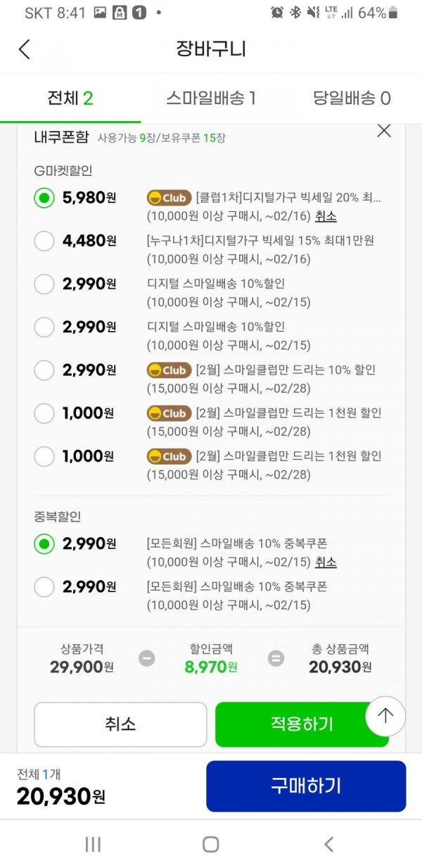Tap the white 취소 cancel button
The width and height of the screenshot is (422, 868).
[120, 724]
